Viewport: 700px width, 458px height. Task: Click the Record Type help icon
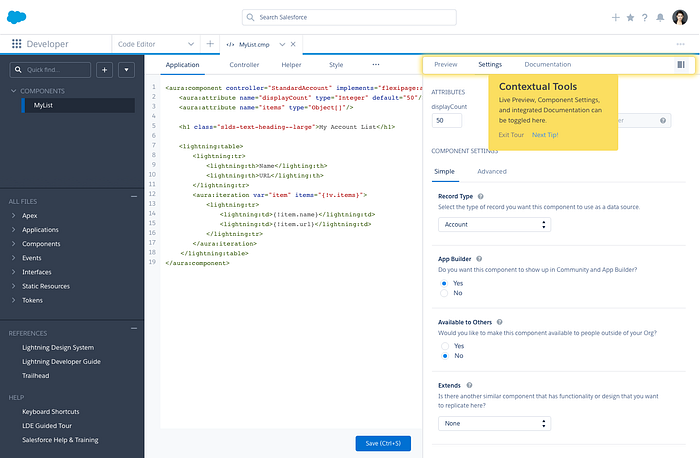click(x=481, y=197)
